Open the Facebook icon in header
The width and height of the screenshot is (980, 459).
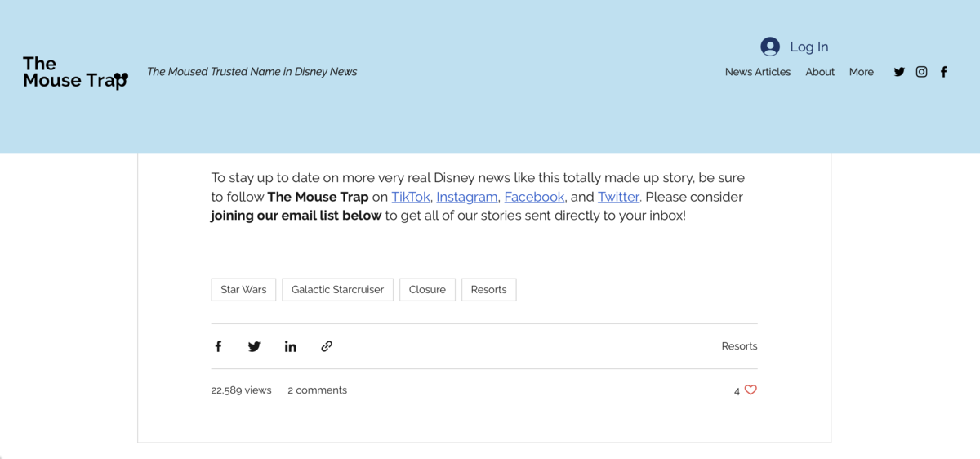(x=943, y=72)
